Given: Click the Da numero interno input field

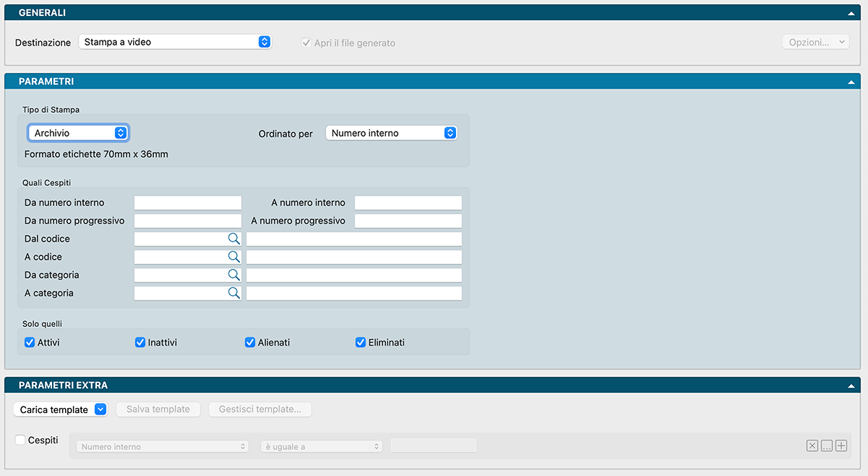Looking at the screenshot, I should pos(188,203).
